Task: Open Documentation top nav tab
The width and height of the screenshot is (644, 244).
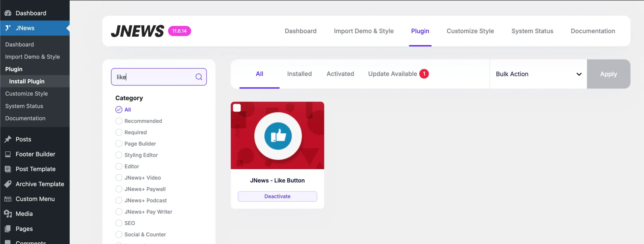Action: pyautogui.click(x=593, y=31)
